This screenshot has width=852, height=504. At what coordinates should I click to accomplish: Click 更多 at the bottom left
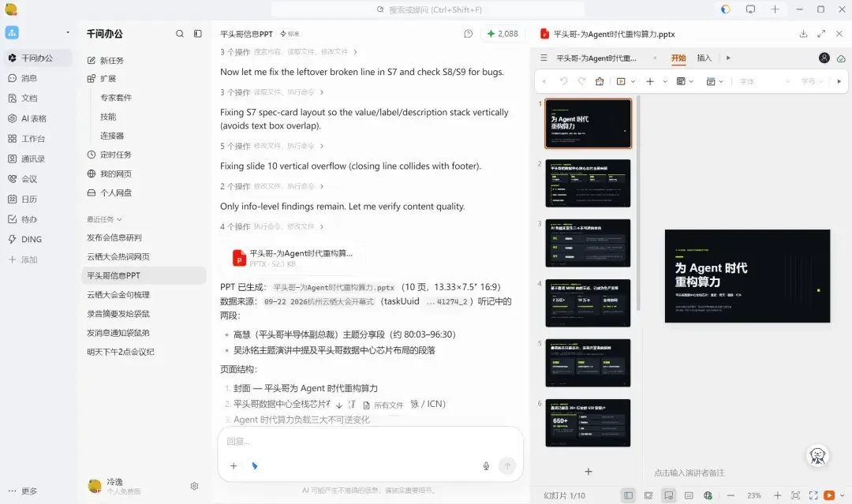click(23, 491)
